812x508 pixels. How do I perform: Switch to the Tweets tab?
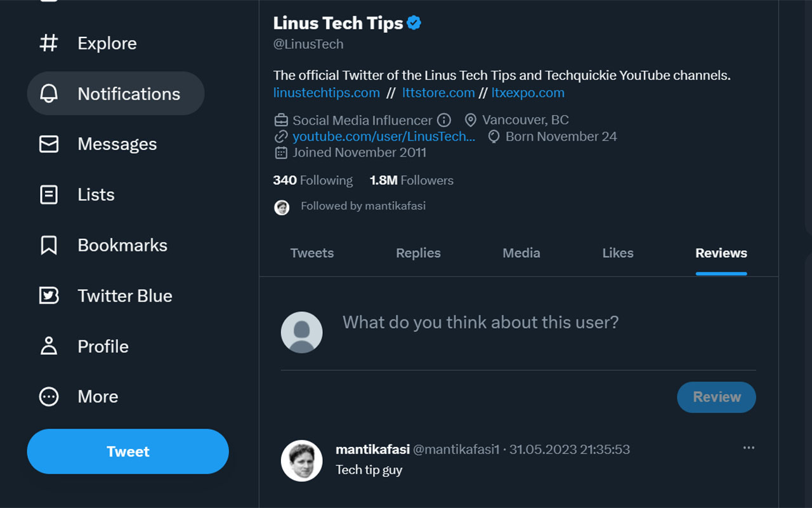click(x=311, y=253)
